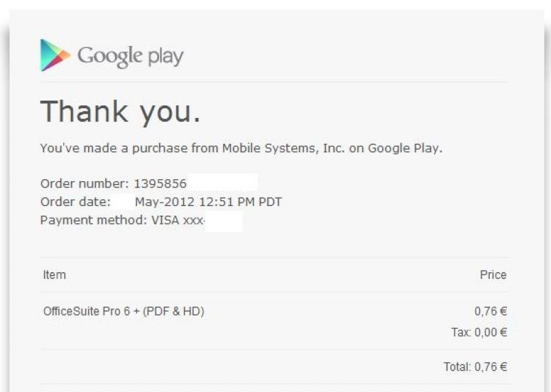
Task: Select the order number 1395856
Action: (x=160, y=183)
